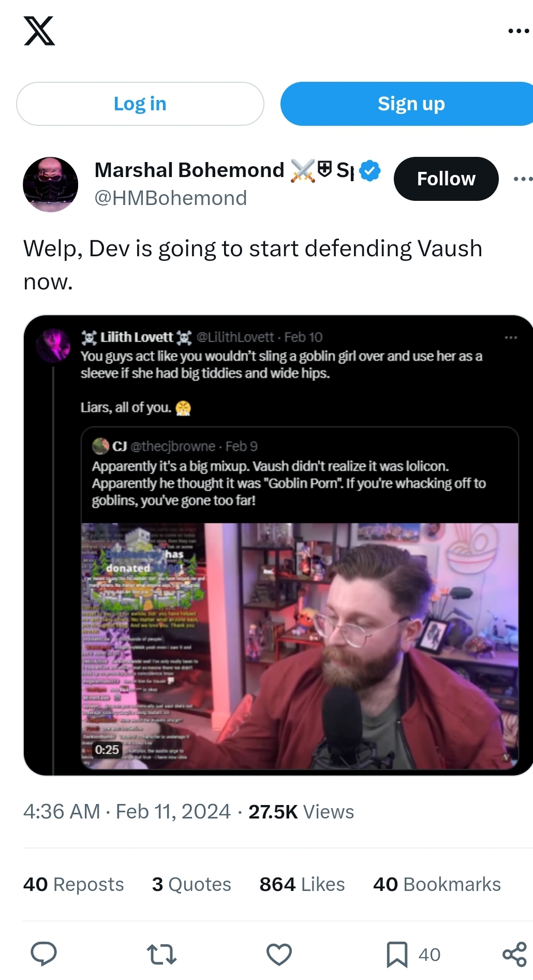The height and width of the screenshot is (980, 533).
Task: View the 40 Reposts list
Action: (x=73, y=884)
